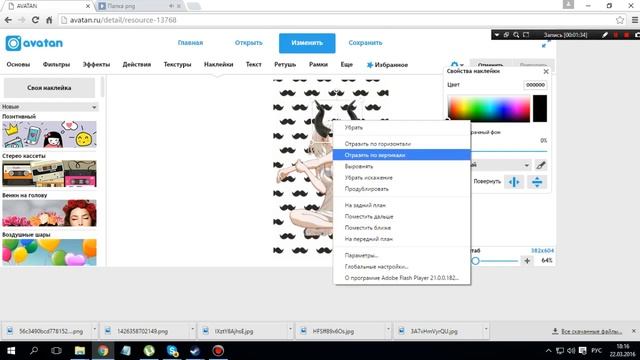Open the Chrome menu icon
Screen dimensions: 640x360
[x=635, y=20]
